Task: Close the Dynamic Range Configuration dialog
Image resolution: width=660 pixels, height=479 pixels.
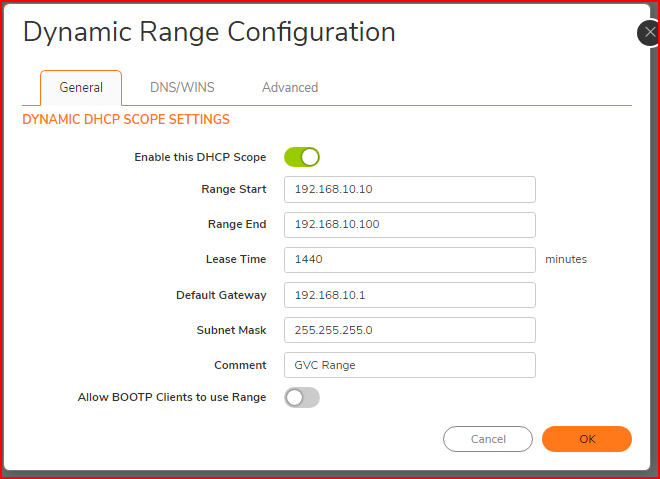Action: coord(650,33)
